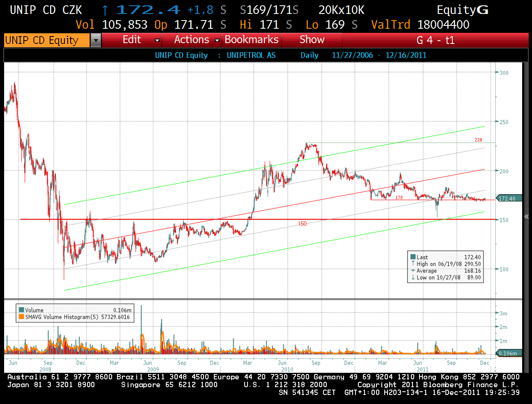Click the High on 06/19/08 legend row
The width and height of the screenshot is (532, 404).
(445, 264)
